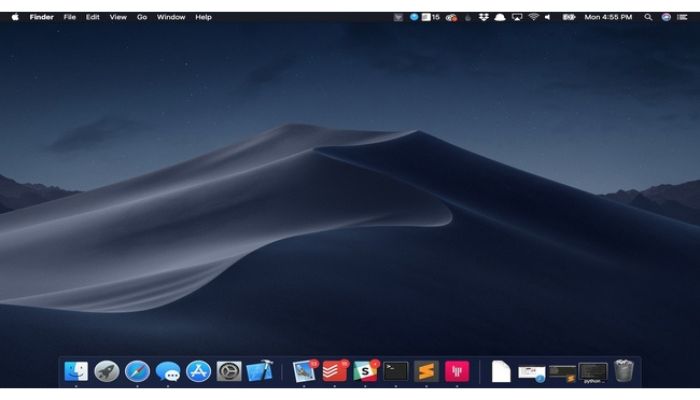The height and width of the screenshot is (400, 700).
Task: Open Launchpad rocket icon in Dock
Action: [107, 371]
